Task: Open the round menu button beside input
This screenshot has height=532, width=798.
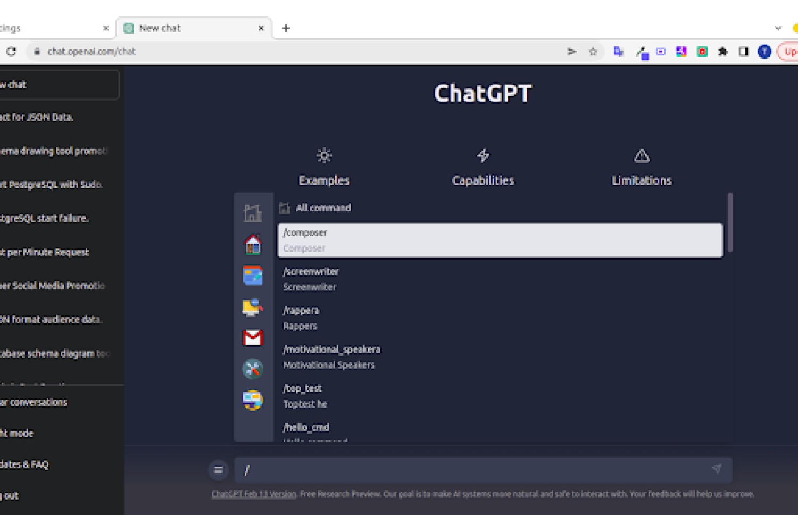Action: click(x=218, y=470)
